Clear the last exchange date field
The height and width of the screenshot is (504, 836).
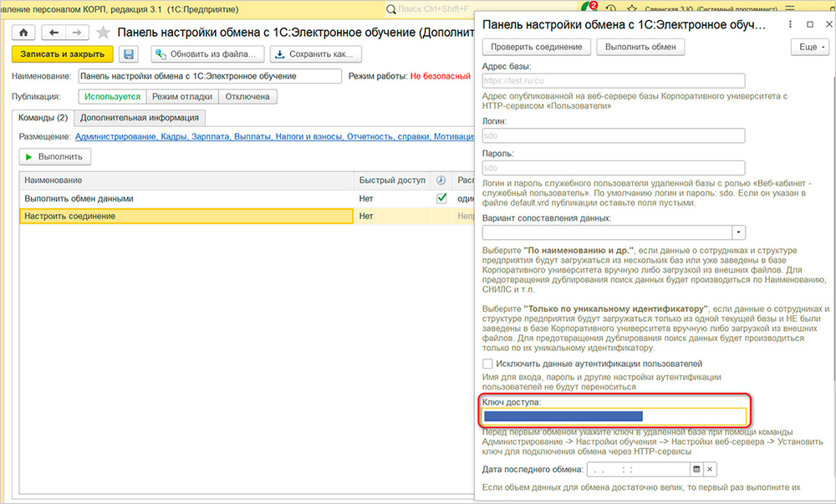[710, 470]
